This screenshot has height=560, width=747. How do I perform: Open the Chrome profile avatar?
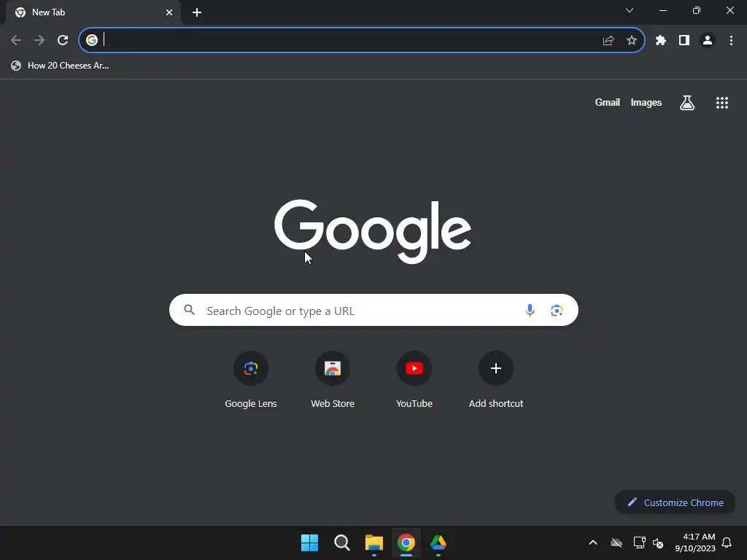click(x=708, y=41)
